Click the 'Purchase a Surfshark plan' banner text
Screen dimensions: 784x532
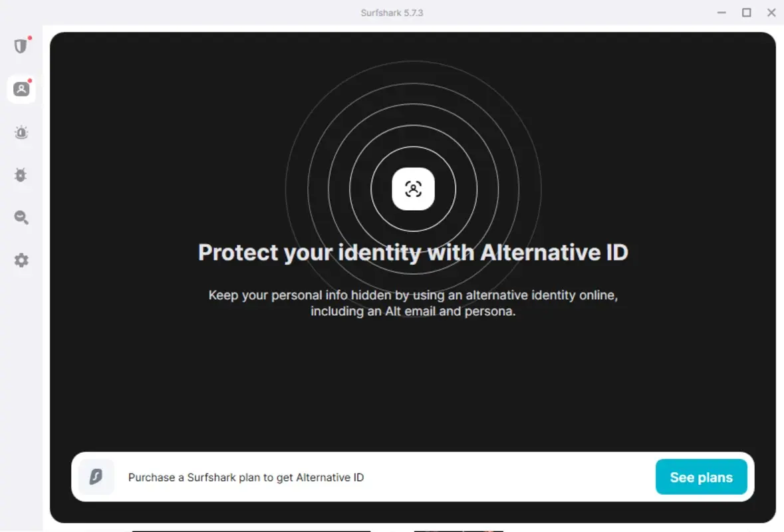[246, 477]
